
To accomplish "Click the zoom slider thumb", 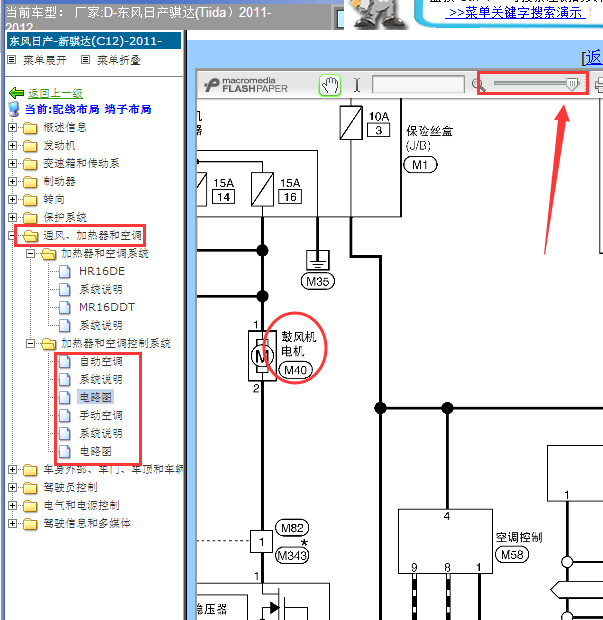I will pos(572,83).
